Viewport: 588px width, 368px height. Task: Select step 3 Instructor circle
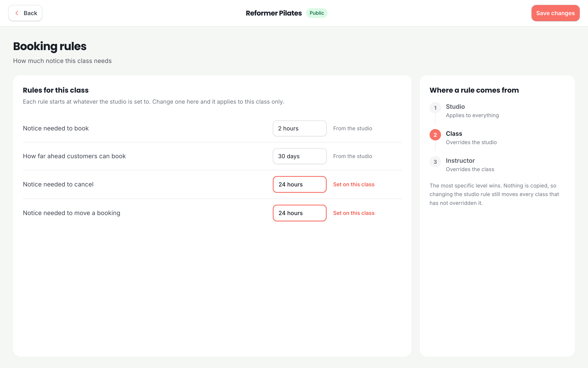435,162
